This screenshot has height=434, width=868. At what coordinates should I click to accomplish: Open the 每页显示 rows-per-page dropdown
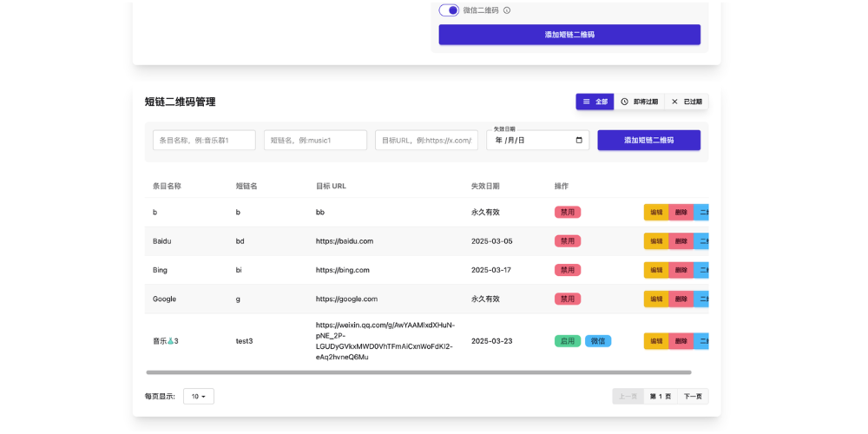tap(199, 397)
